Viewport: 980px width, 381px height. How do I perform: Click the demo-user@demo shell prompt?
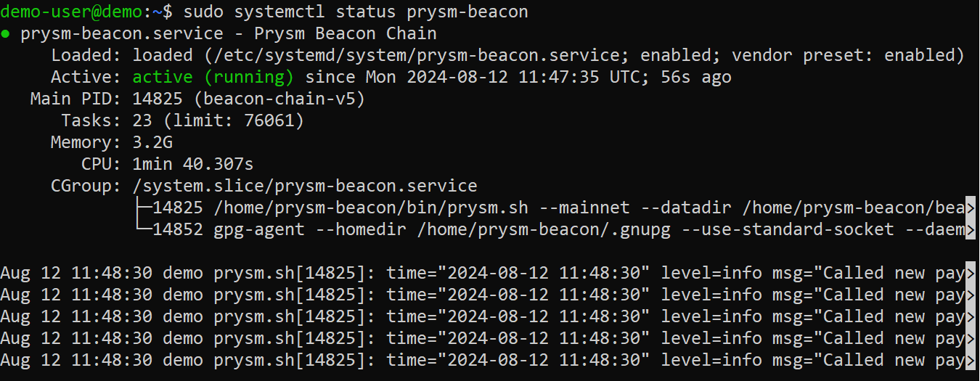coord(81,12)
